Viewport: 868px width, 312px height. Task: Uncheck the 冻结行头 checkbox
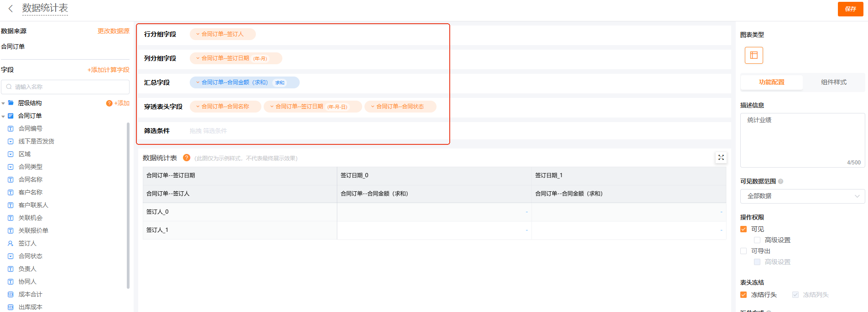click(743, 295)
